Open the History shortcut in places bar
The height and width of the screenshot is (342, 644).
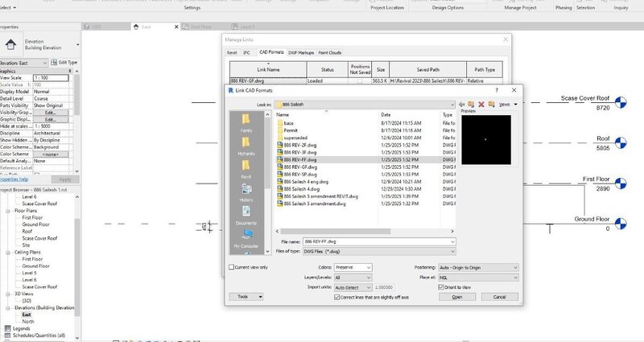[x=246, y=192]
